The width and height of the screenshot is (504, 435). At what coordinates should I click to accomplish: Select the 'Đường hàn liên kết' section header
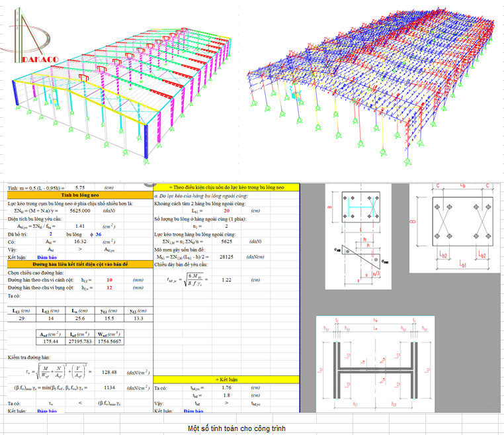click(77, 264)
